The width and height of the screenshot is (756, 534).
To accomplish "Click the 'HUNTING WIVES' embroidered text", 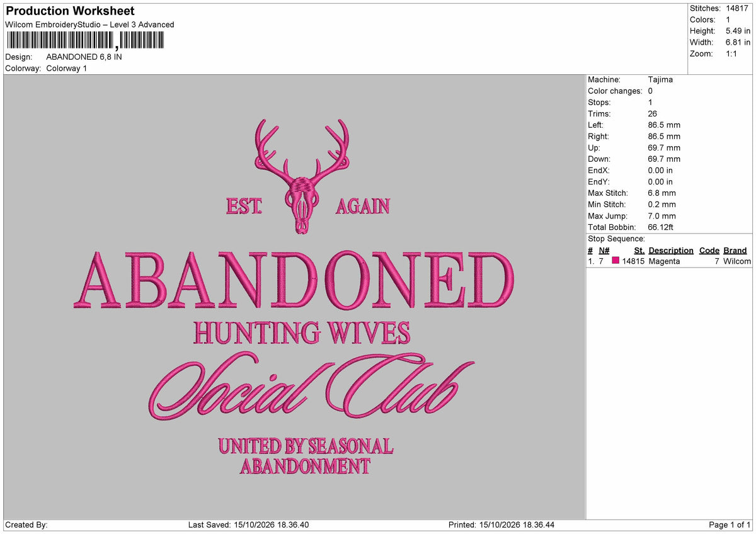I will tap(302, 333).
